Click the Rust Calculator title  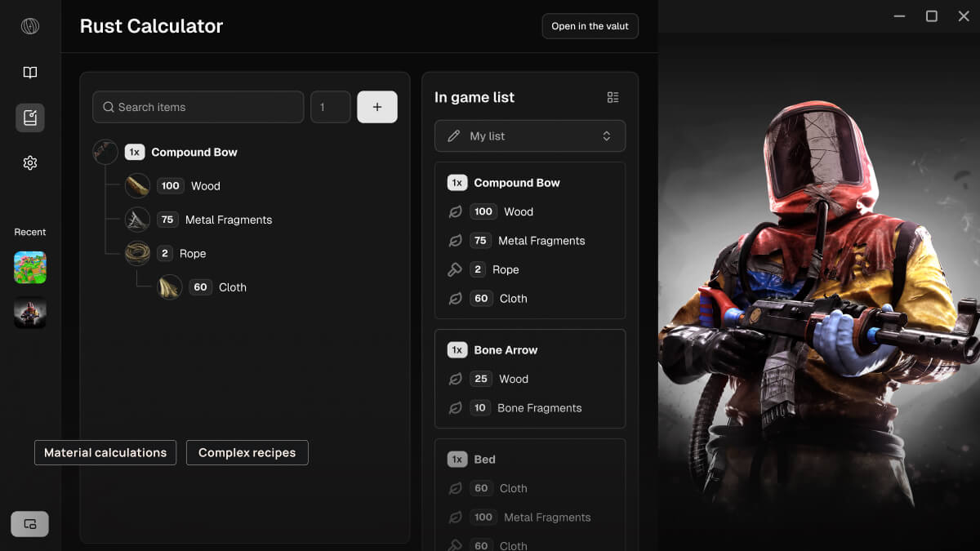coord(152,26)
